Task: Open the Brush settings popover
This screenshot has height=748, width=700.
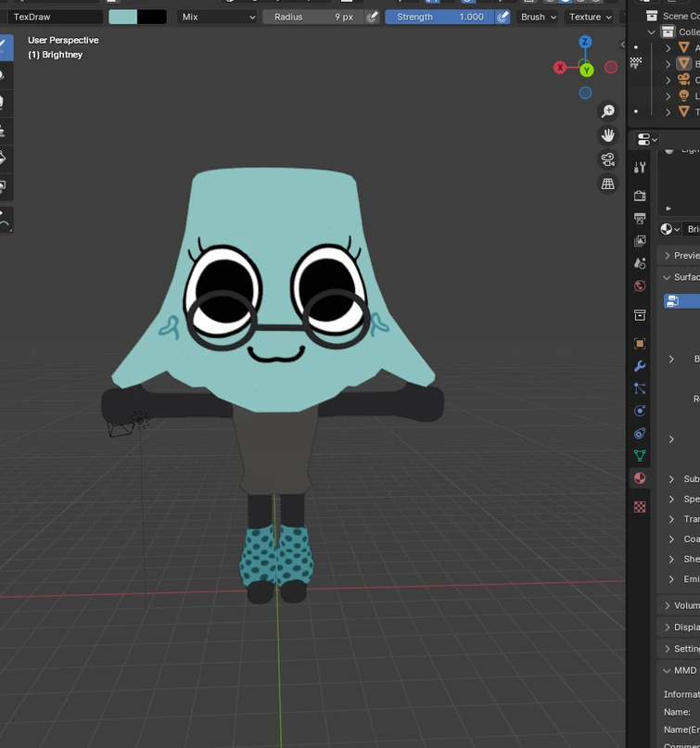Action: click(x=539, y=17)
